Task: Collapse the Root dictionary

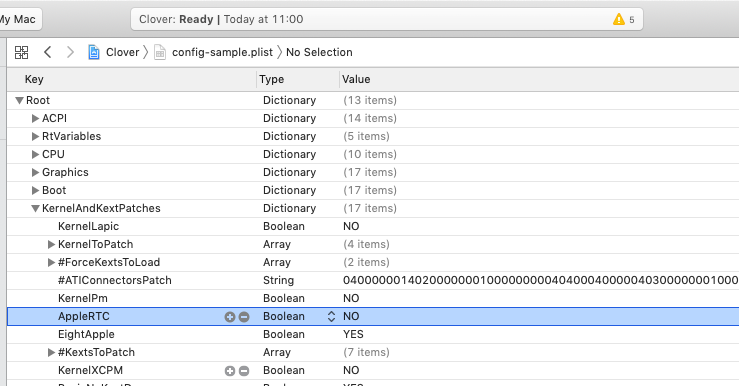Action: (x=19, y=100)
